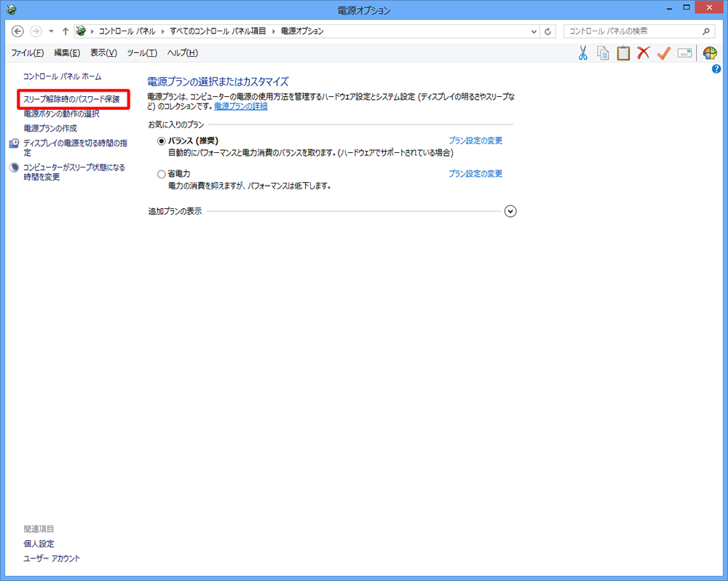728x581 pixels.
Task: Click the Cut scissors icon in toolbar
Action: pos(583,53)
